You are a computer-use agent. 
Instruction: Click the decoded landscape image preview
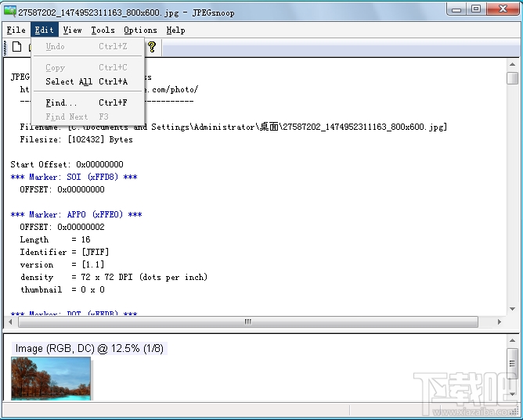pyautogui.click(x=51, y=379)
